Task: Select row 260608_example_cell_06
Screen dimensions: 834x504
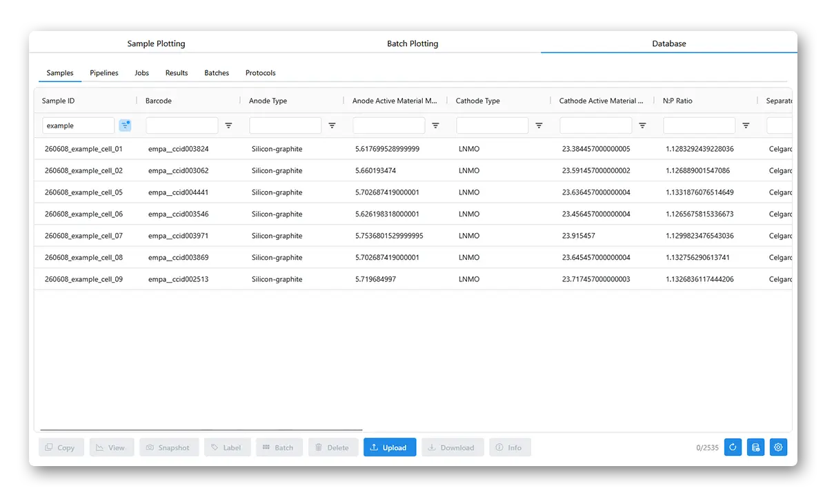Action: click(x=413, y=214)
